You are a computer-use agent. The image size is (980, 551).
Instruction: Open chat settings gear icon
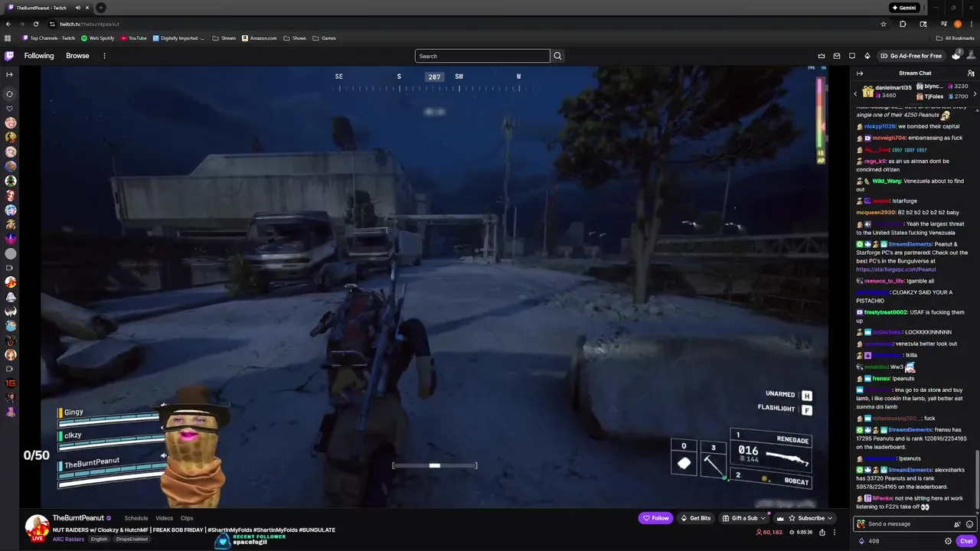(948, 541)
